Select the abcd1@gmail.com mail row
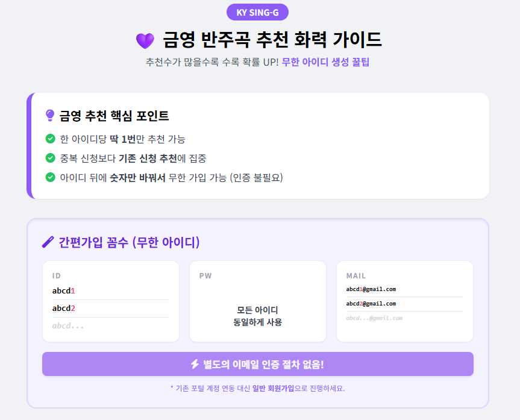Image resolution: width=520 pixels, height=420 pixels. (404, 289)
